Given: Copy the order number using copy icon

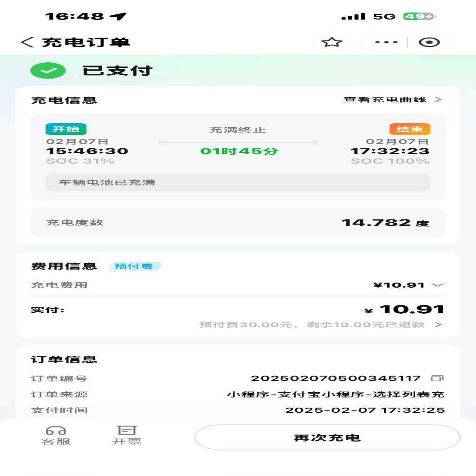Looking at the screenshot, I should pyautogui.click(x=437, y=378).
